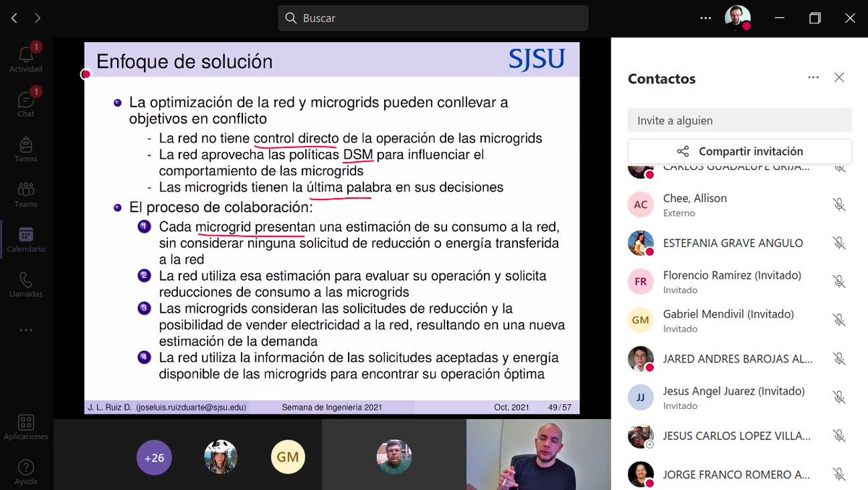868x490 pixels.
Task: Mute Gabriel Mendivil microphone
Action: point(839,320)
